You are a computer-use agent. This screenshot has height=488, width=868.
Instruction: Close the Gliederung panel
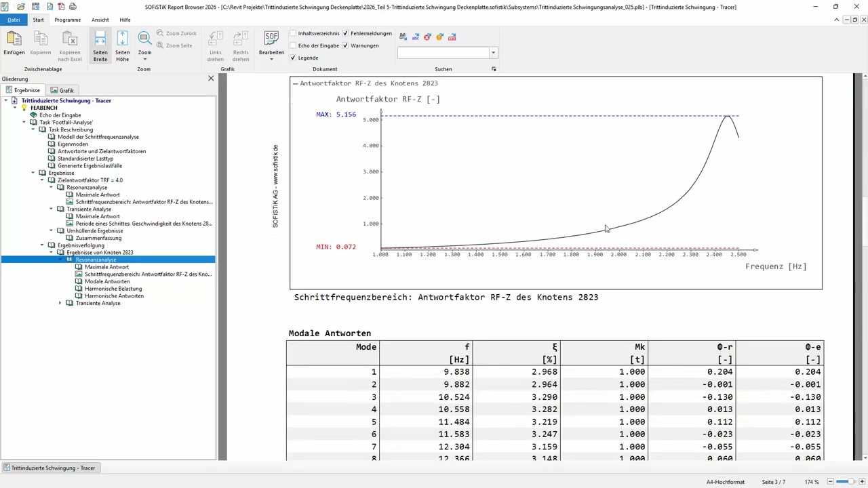[x=211, y=79]
